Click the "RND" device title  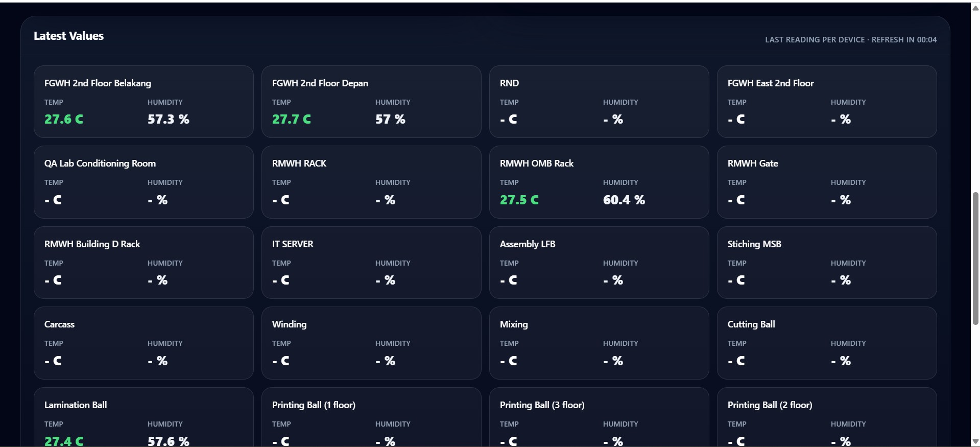pyautogui.click(x=509, y=83)
